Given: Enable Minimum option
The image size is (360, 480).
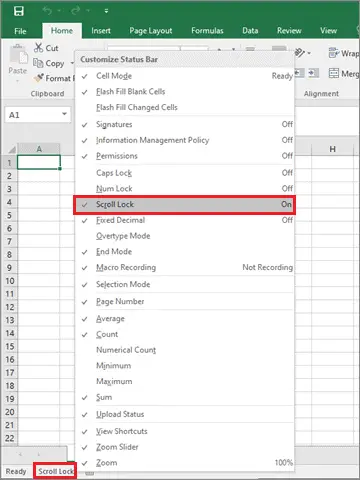Looking at the screenshot, I should (x=185, y=366).
